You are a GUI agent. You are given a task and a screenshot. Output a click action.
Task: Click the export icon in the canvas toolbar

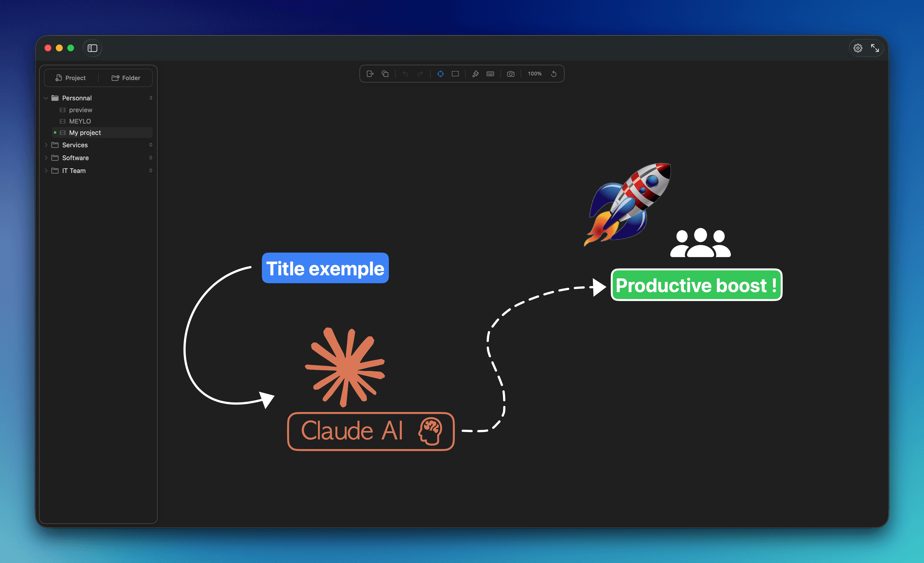pos(370,74)
